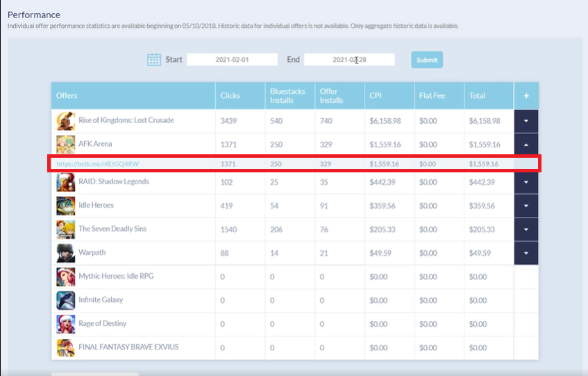The image size is (588, 376).
Task: Select the FINAL FANTASY BRAVE EXVIUS icon
Action: pos(66,348)
